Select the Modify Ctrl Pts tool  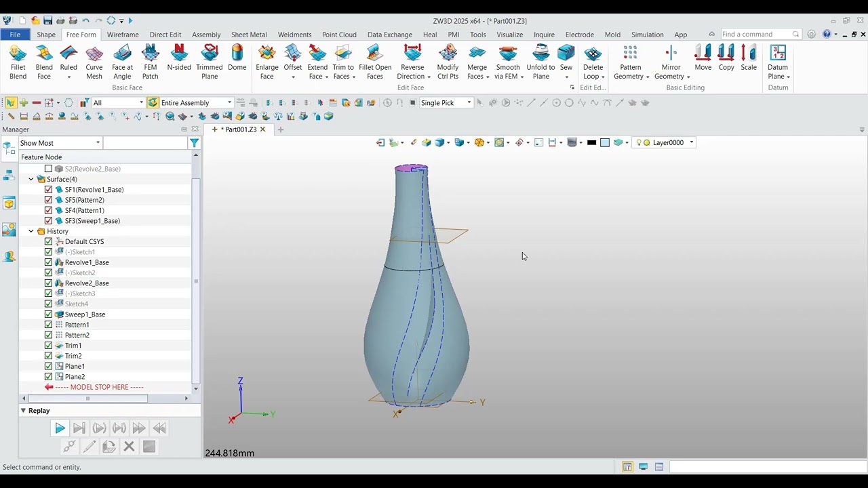tap(448, 62)
